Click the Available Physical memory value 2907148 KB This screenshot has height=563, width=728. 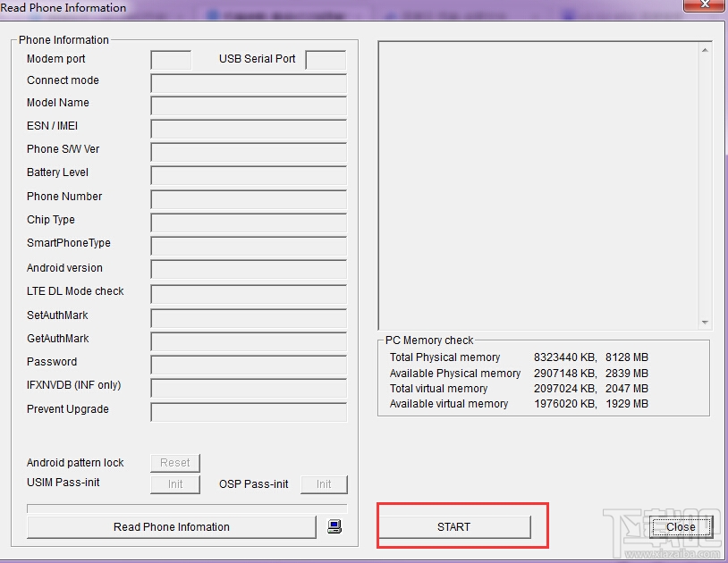[x=564, y=373]
